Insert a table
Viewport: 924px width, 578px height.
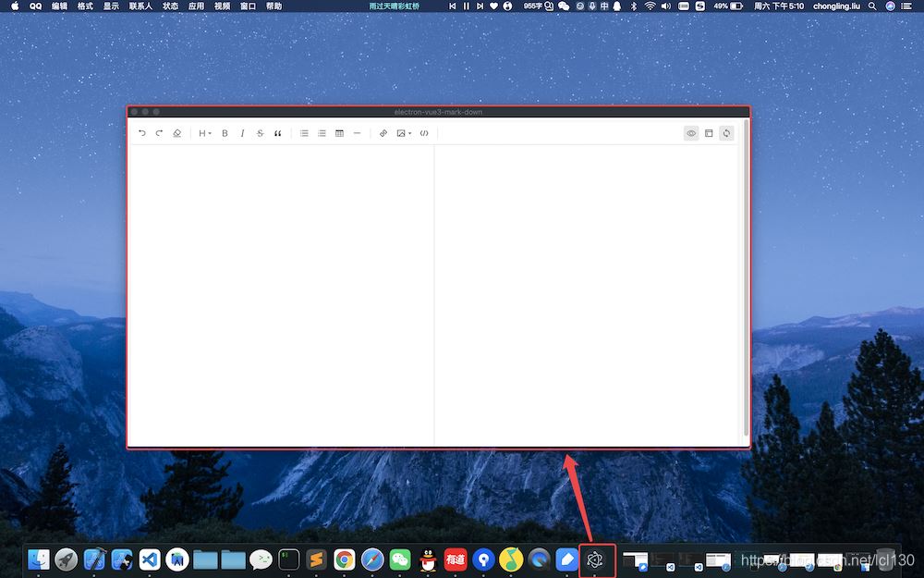pyautogui.click(x=339, y=133)
